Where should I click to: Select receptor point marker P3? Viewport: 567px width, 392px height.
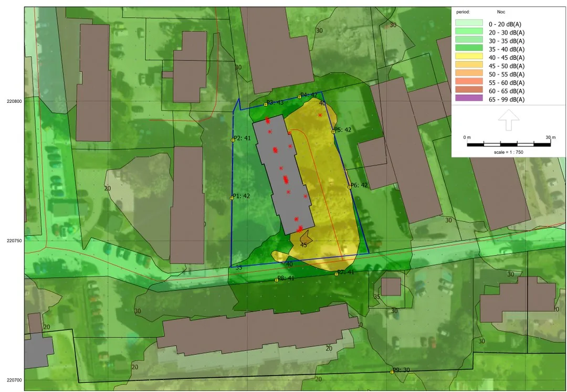(266, 104)
